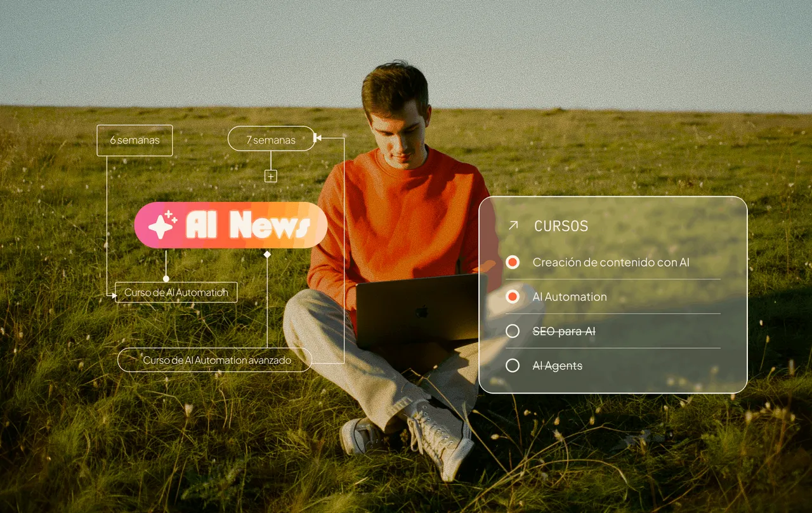Click the '6 semanas' box
Image resolution: width=812 pixels, height=513 pixels.
[134, 140]
